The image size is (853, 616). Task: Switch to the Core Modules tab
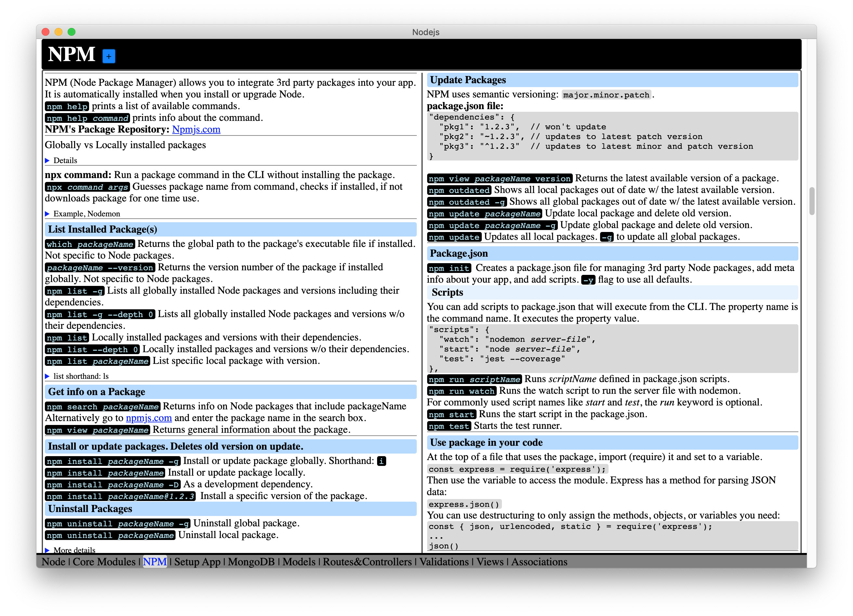tap(104, 561)
